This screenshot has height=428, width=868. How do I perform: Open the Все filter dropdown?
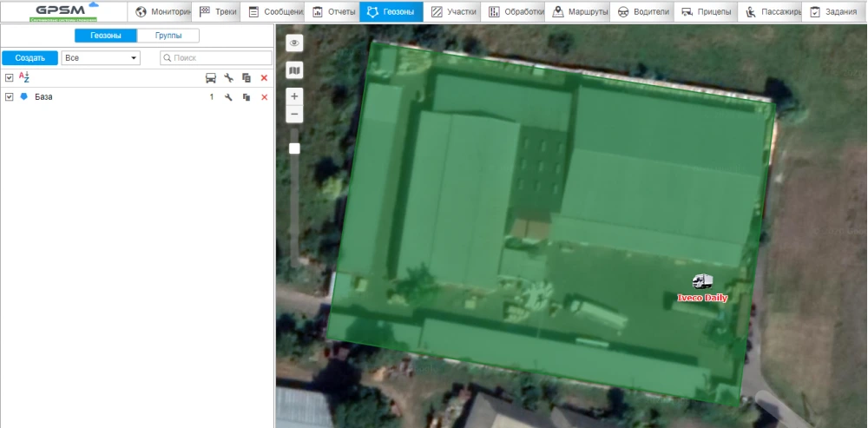click(x=101, y=57)
